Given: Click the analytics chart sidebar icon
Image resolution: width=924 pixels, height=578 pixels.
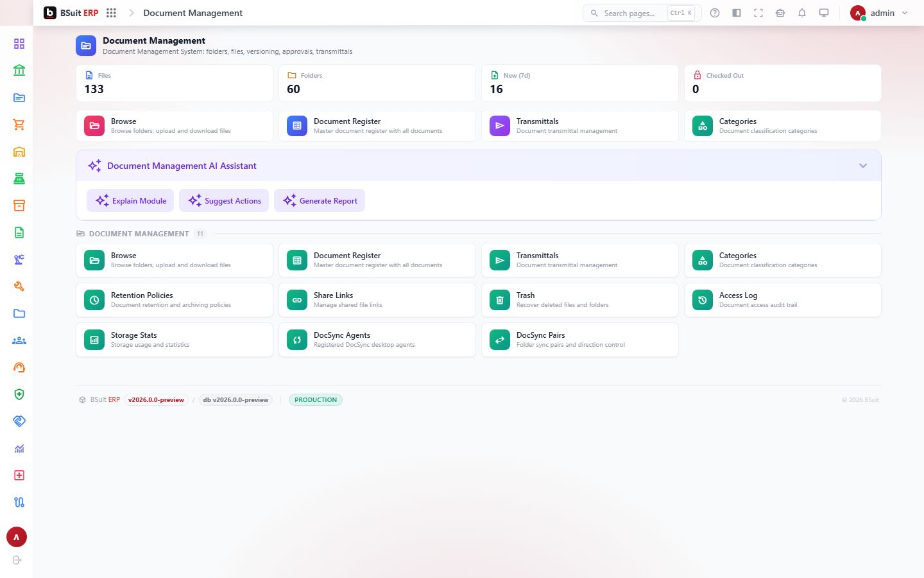Looking at the screenshot, I should pyautogui.click(x=19, y=448).
